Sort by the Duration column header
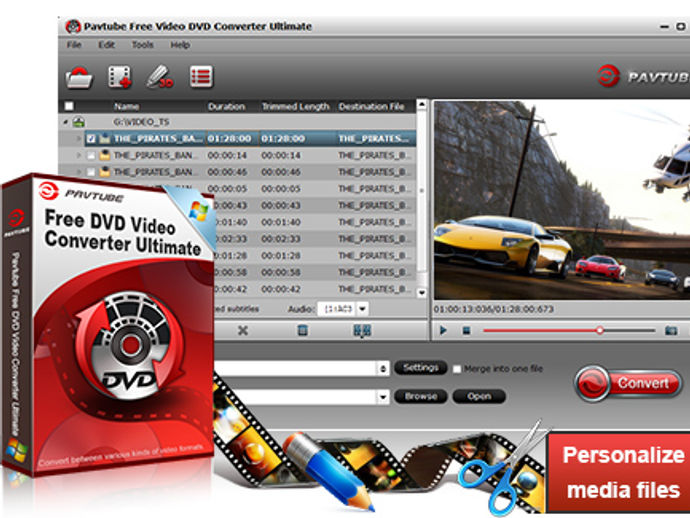690x518 pixels. (x=226, y=107)
